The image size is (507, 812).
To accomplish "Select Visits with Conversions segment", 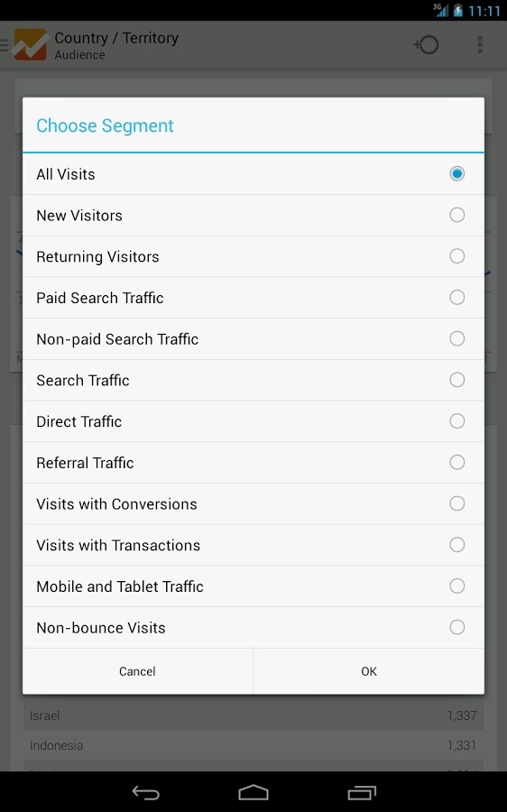I will click(253, 503).
